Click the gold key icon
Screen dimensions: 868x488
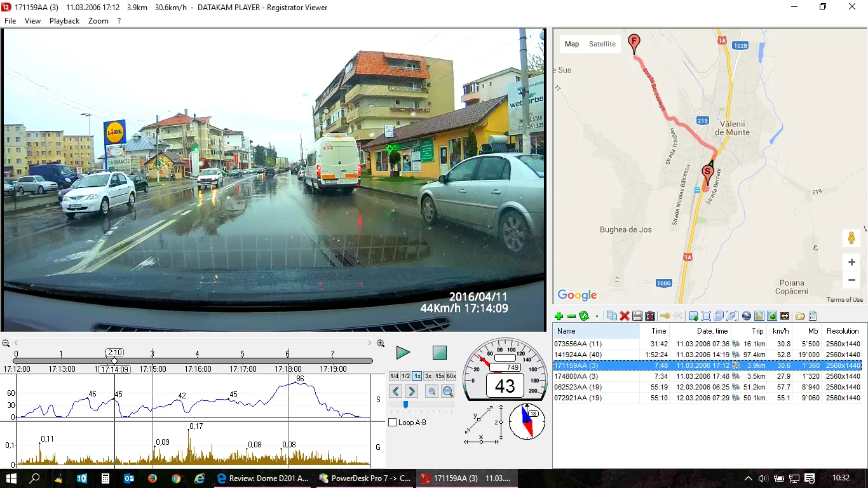tap(665, 316)
